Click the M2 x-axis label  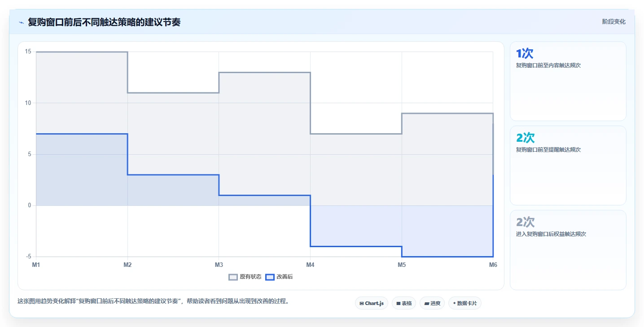point(127,265)
